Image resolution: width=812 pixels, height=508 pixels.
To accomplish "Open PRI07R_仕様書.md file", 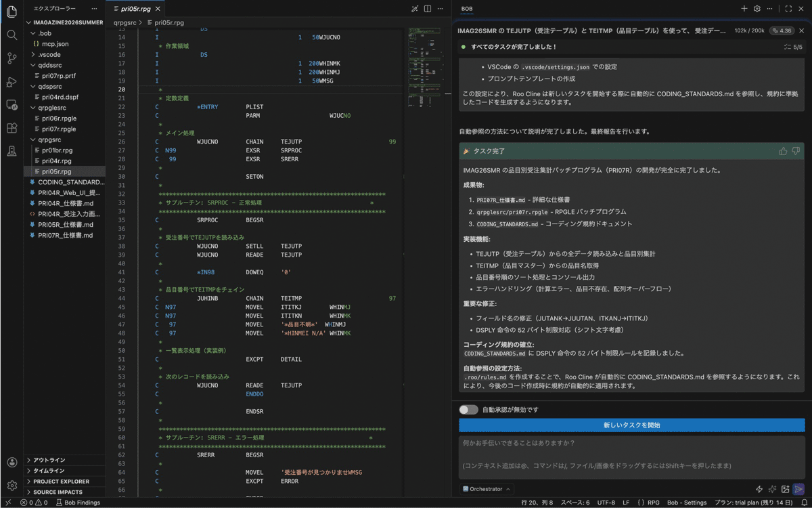I will pos(65,235).
